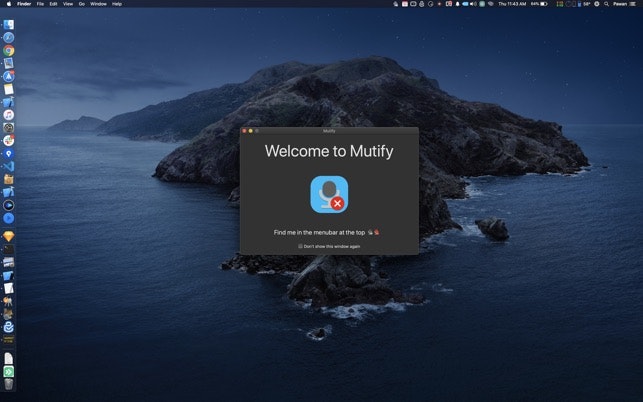This screenshot has height=402, width=643.
Task: Open the File menu
Action: [40, 4]
